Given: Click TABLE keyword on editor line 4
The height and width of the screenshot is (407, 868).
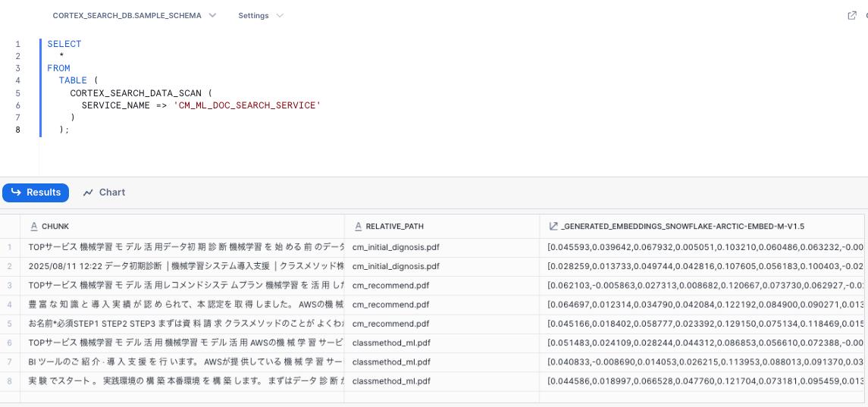Looking at the screenshot, I should coord(73,80).
